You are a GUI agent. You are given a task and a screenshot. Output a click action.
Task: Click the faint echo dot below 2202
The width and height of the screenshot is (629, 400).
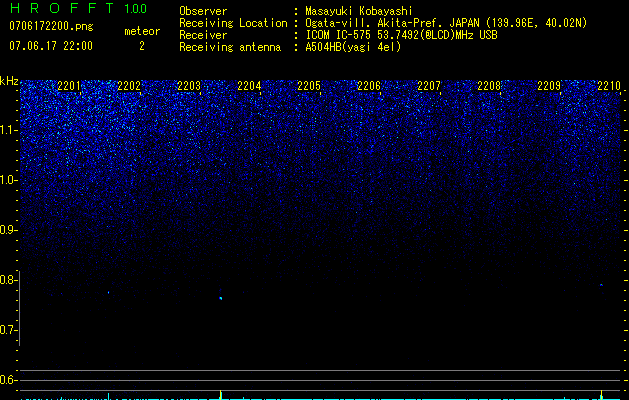pyautogui.click(x=108, y=292)
